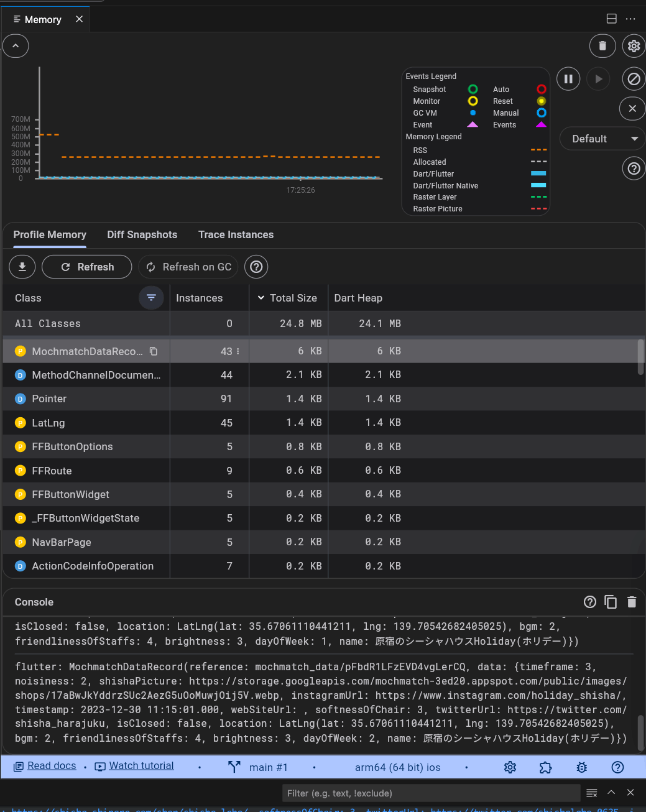Screen dimensions: 646x812
Task: Open the Class filter button
Action: click(151, 298)
